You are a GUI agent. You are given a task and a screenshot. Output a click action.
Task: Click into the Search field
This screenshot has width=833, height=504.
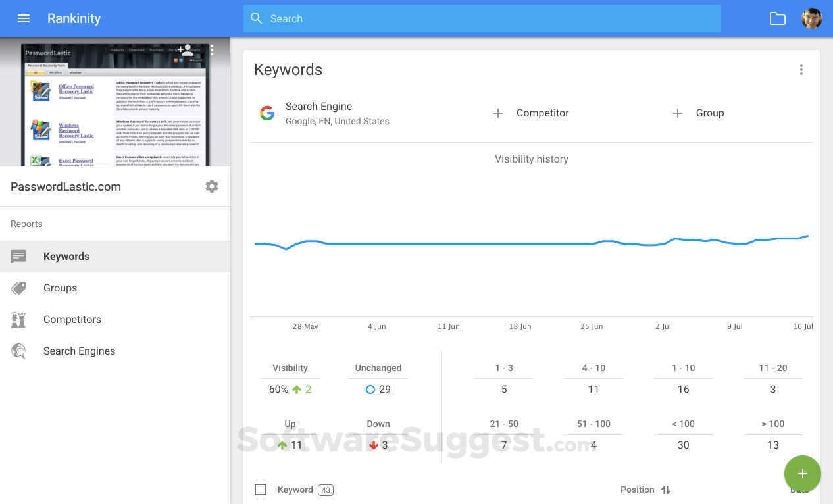pyautogui.click(x=482, y=18)
